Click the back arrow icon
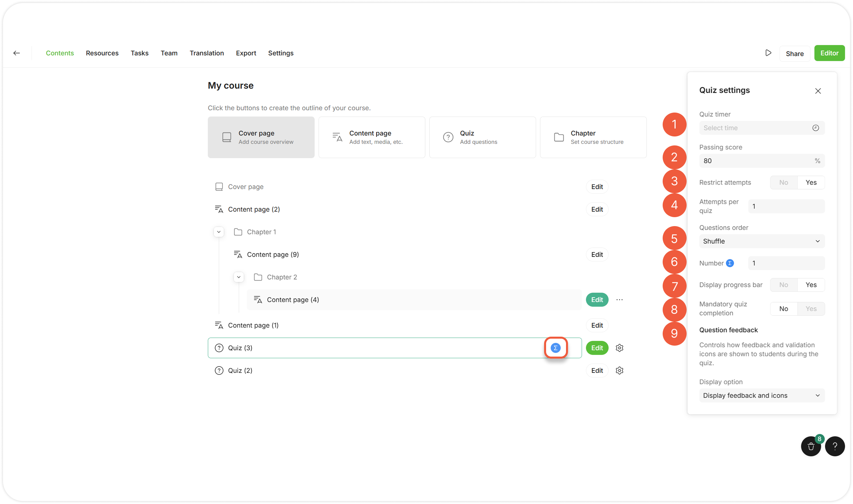 16,53
